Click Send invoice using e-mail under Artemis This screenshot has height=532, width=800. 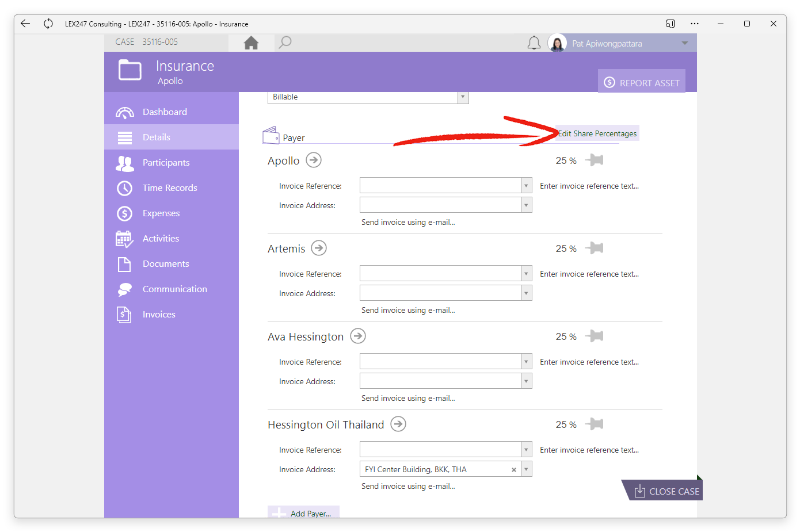(408, 310)
